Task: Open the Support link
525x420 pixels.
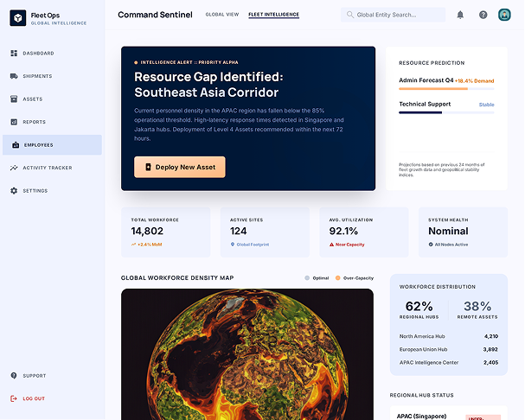Action: click(x=35, y=376)
